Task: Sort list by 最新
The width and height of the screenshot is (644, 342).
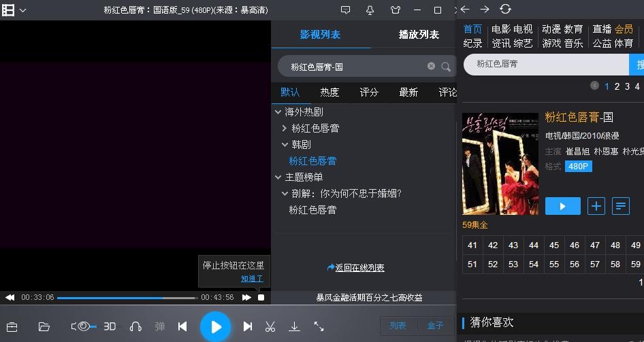Action: pyautogui.click(x=408, y=92)
